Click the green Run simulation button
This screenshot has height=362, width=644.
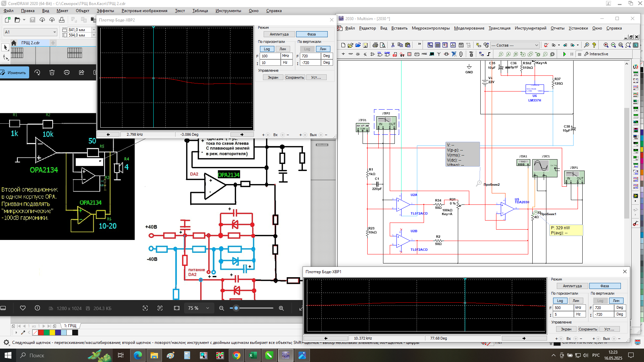(565, 54)
